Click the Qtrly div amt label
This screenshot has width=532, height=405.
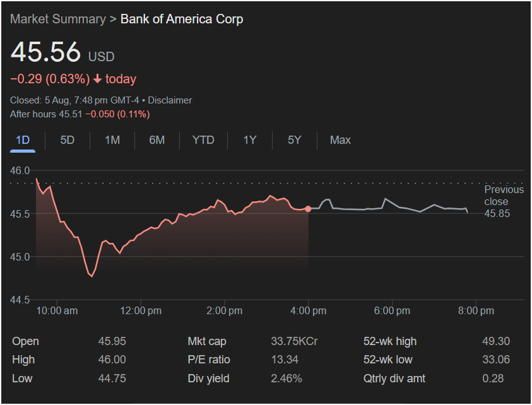point(394,379)
